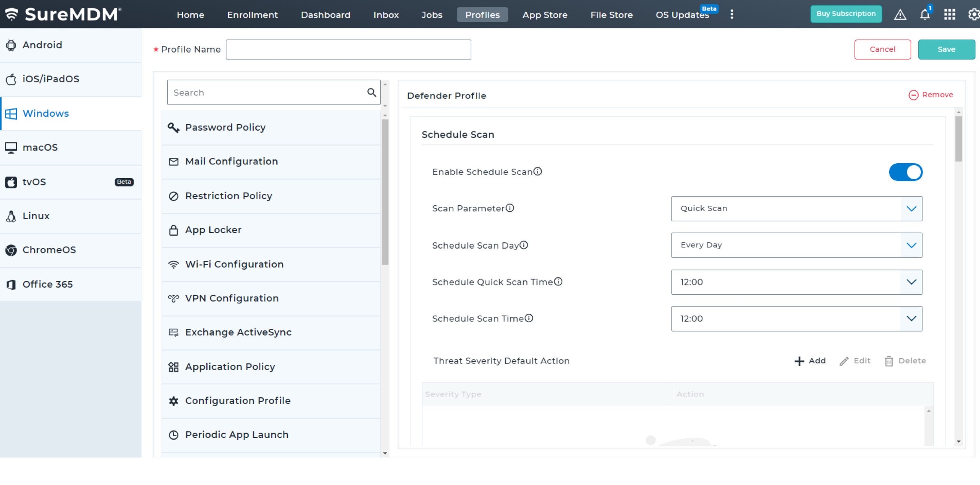Select macOS platform
The height and width of the screenshot is (485, 980).
pos(70,148)
